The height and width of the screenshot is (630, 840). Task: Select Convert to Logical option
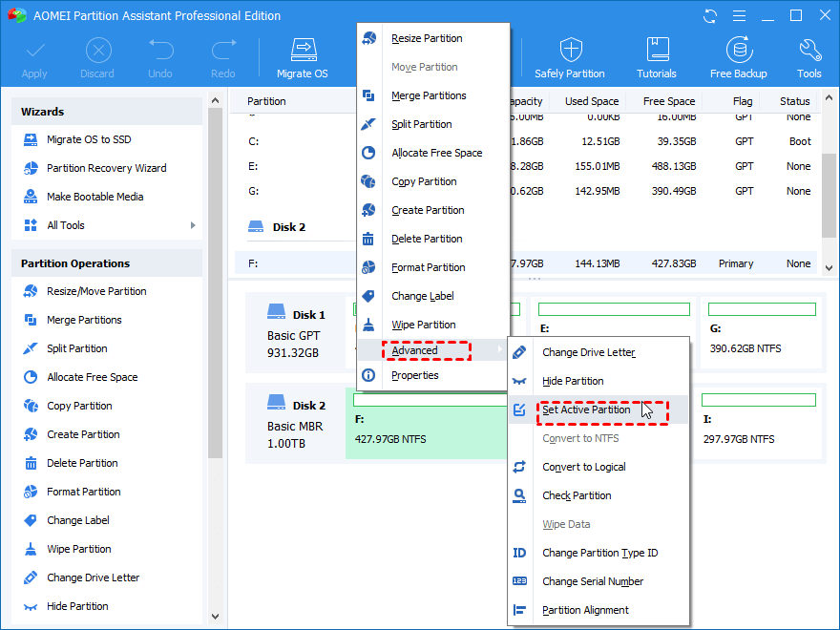[583, 467]
